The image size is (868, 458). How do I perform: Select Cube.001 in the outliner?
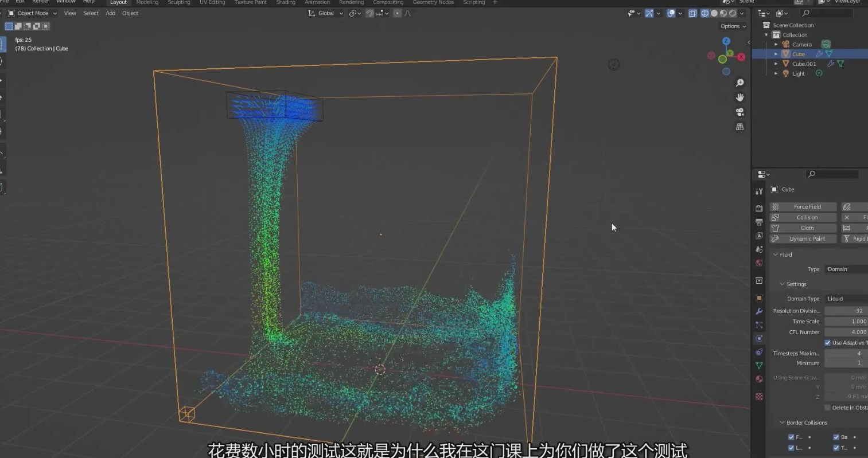(x=804, y=64)
